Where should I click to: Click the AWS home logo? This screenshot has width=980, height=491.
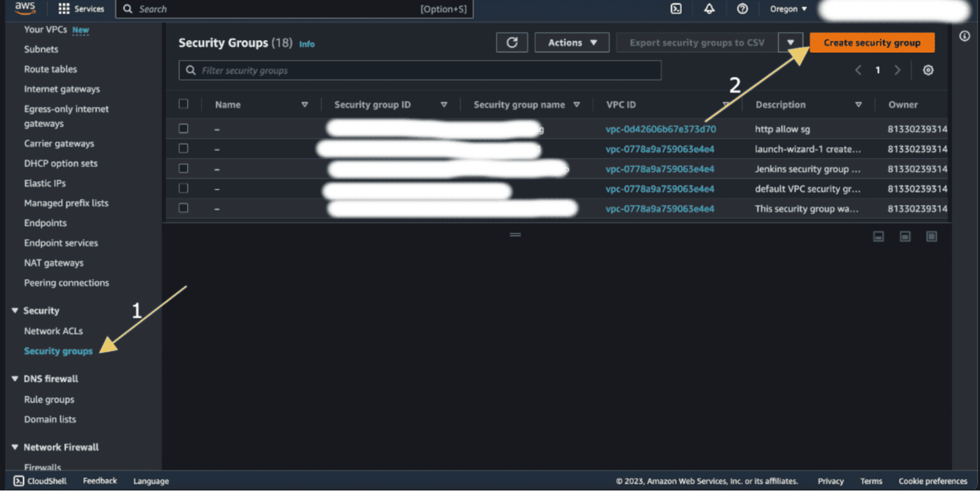[24, 8]
